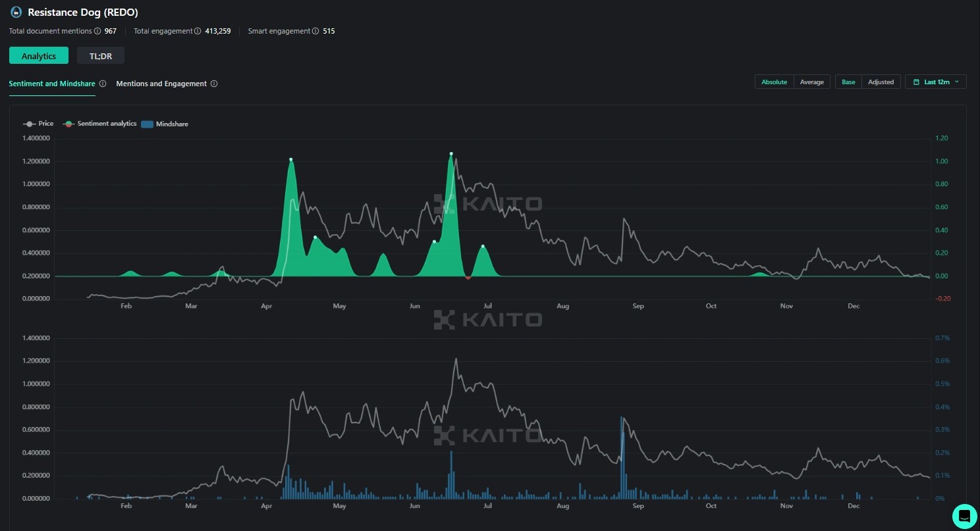980x531 pixels.
Task: Toggle the Mindshare legend series
Action: [165, 124]
